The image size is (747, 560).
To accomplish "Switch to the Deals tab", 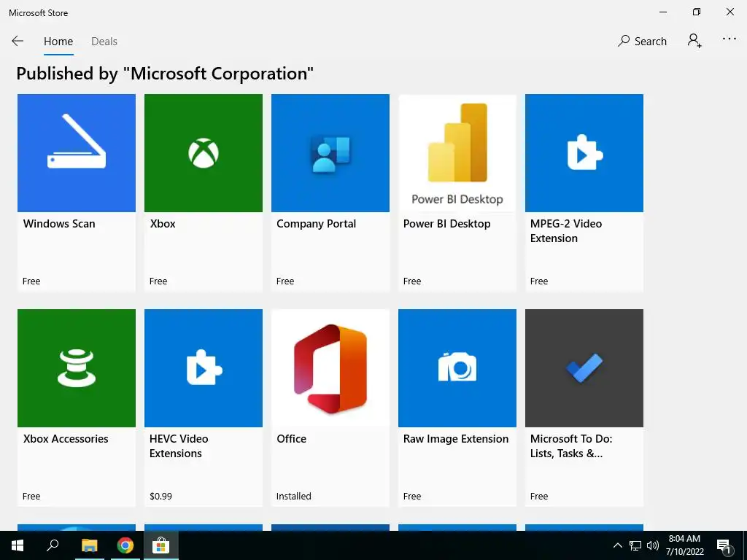I will (x=104, y=42).
